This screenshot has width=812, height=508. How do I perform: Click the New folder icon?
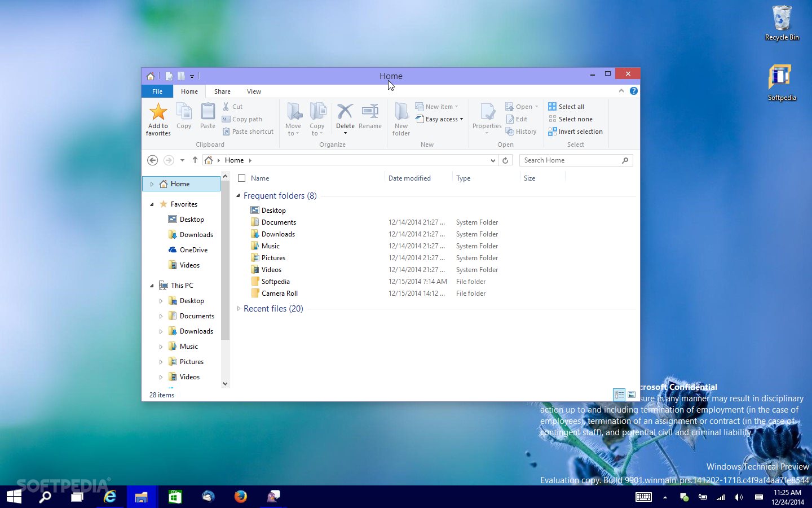pyautogui.click(x=401, y=112)
